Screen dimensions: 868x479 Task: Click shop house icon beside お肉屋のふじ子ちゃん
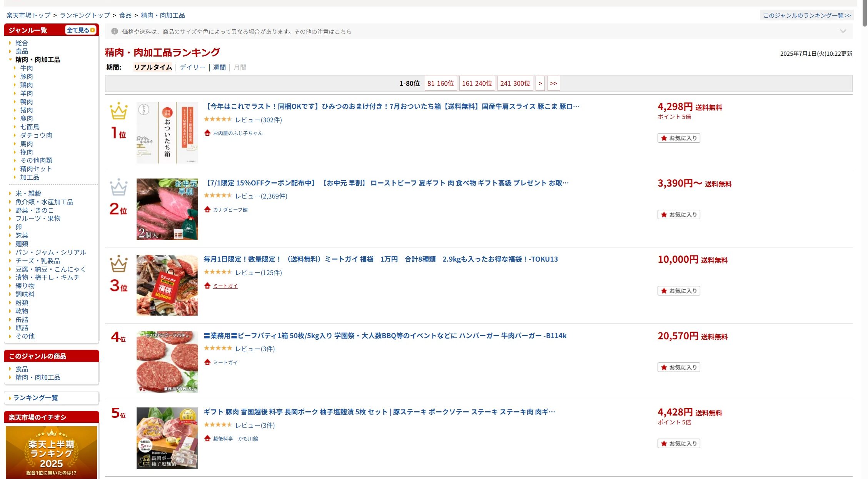(x=207, y=133)
